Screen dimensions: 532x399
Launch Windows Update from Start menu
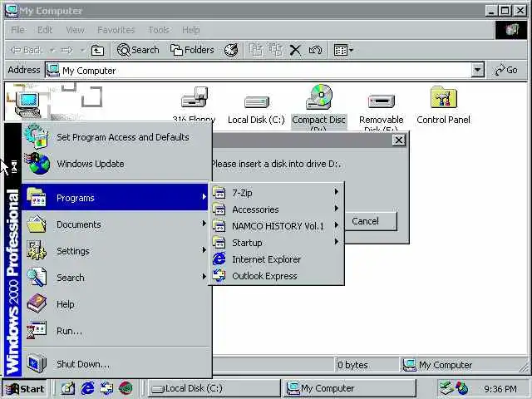[116, 164]
